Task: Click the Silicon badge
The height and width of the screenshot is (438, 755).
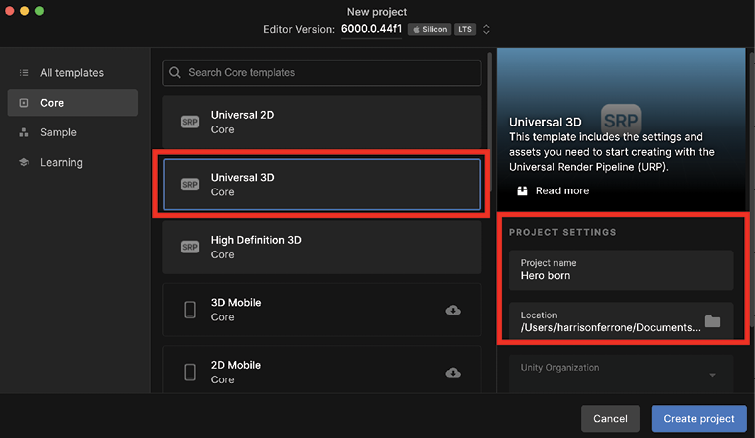Action: click(430, 29)
